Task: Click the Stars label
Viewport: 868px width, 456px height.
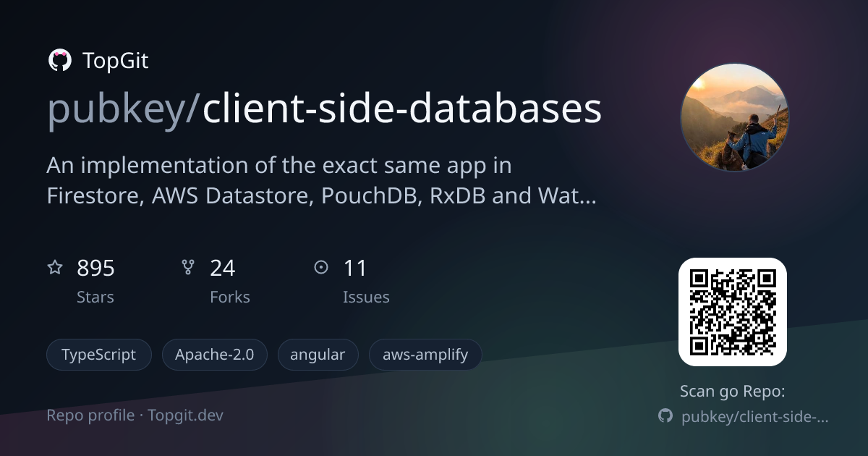Action: 95,297
